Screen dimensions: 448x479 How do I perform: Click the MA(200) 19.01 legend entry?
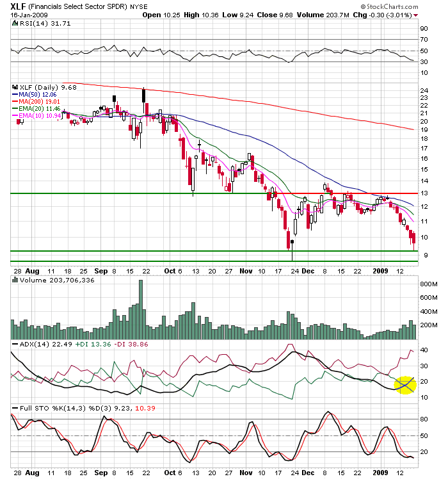(36, 102)
